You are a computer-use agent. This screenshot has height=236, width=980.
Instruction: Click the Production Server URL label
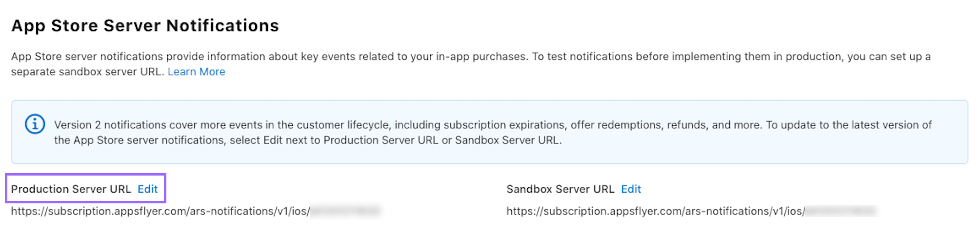coord(71,189)
